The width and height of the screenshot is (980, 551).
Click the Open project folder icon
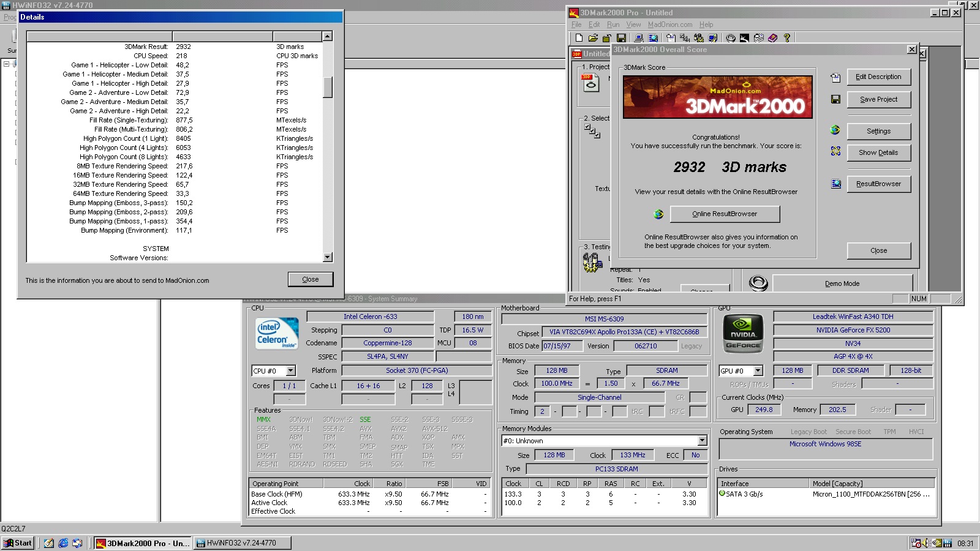pos(593,38)
